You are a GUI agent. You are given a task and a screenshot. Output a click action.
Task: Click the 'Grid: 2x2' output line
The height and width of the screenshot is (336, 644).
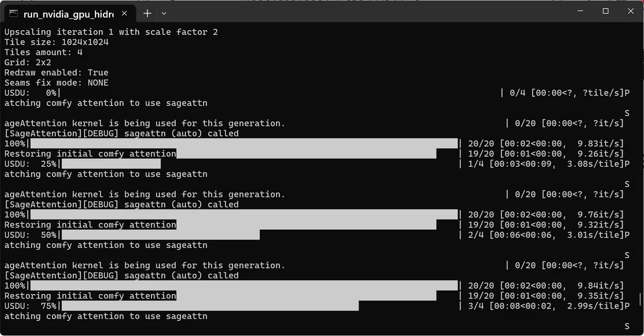tap(27, 62)
